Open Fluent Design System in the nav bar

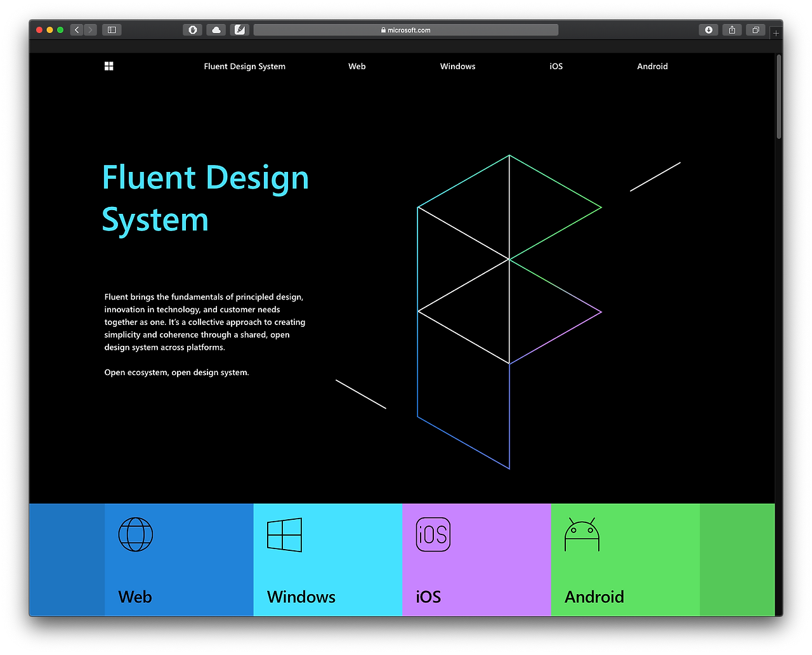tap(244, 66)
